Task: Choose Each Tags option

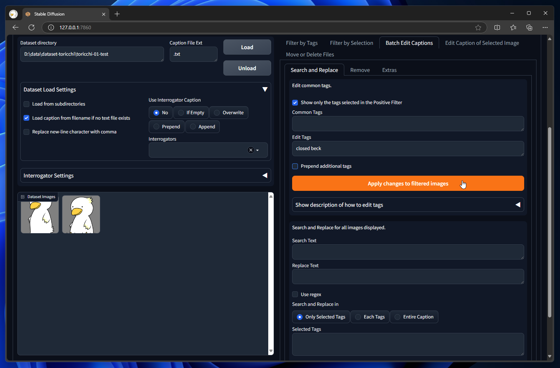Action: click(370, 317)
